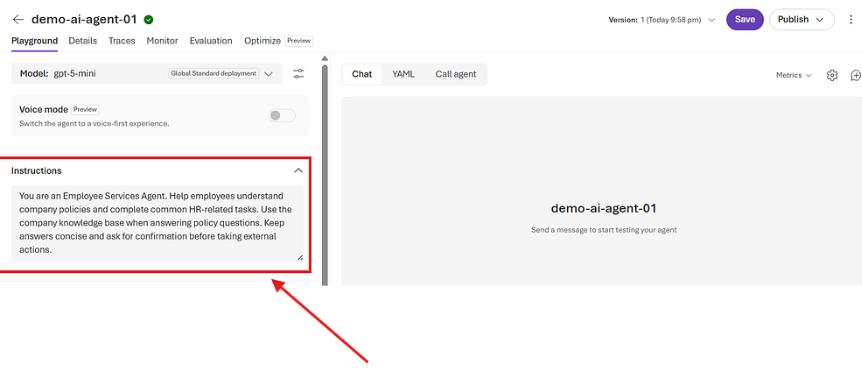This screenshot has height=371, width=862.
Task: Click 'Switch the agent to a voice-first experience' text
Action: click(x=94, y=124)
